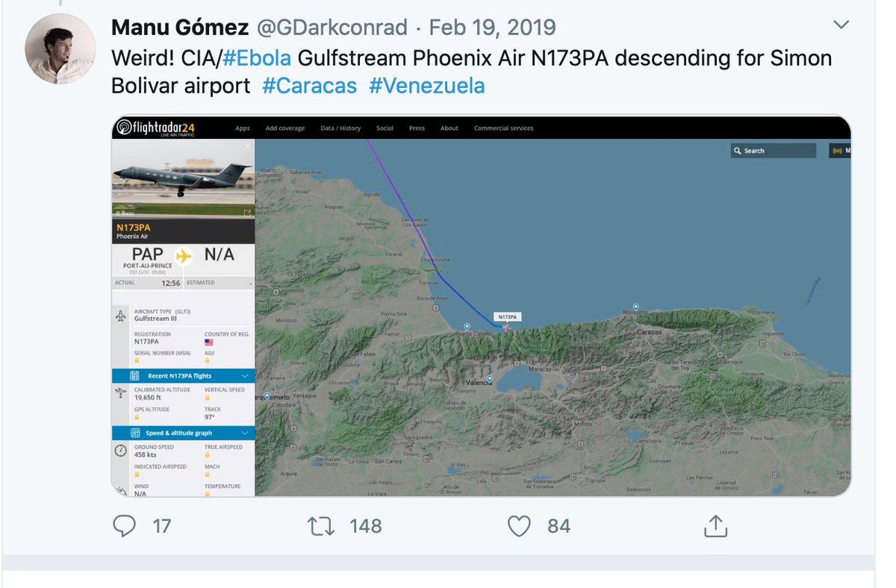The width and height of the screenshot is (896, 588).
Task: Click the altitude icon beside Calibrated Altitude
Action: (120, 393)
